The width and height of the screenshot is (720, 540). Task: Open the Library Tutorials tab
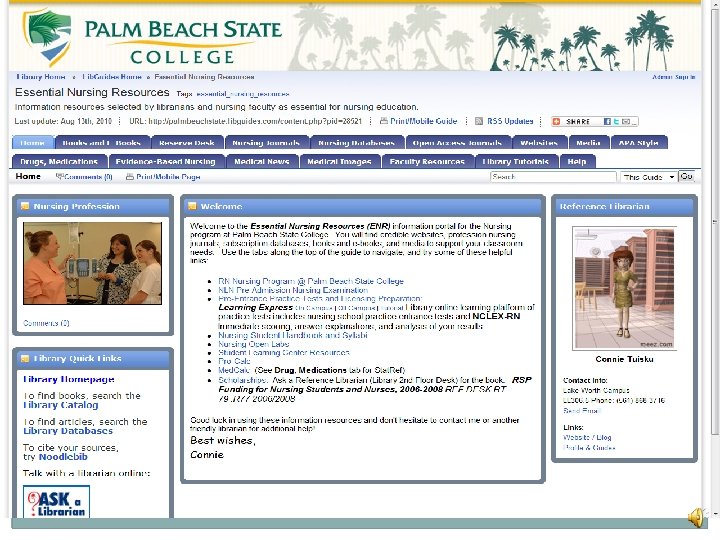(516, 162)
